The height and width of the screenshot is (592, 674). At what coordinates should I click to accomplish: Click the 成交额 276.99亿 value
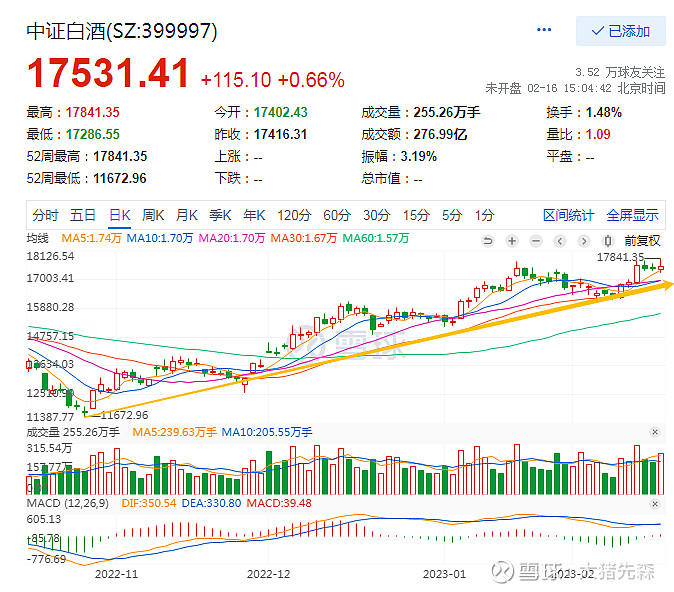(440, 135)
